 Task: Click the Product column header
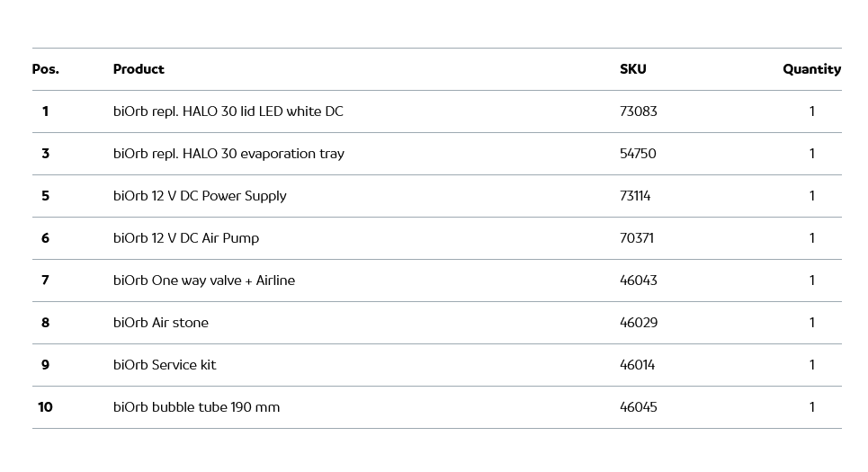(x=139, y=69)
